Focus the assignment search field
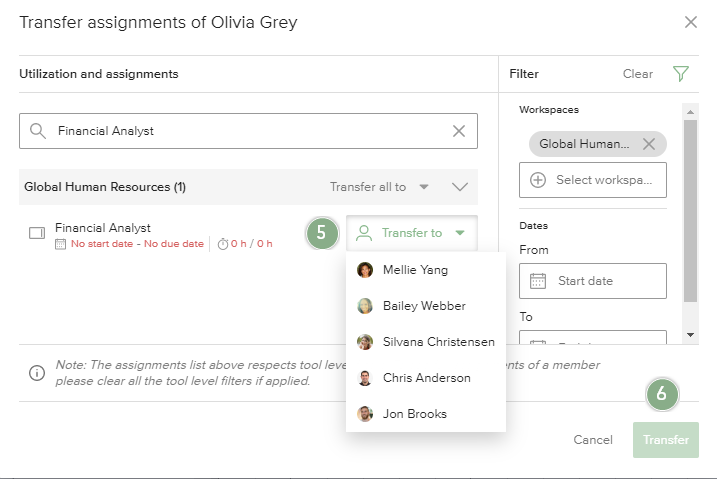 (x=248, y=131)
